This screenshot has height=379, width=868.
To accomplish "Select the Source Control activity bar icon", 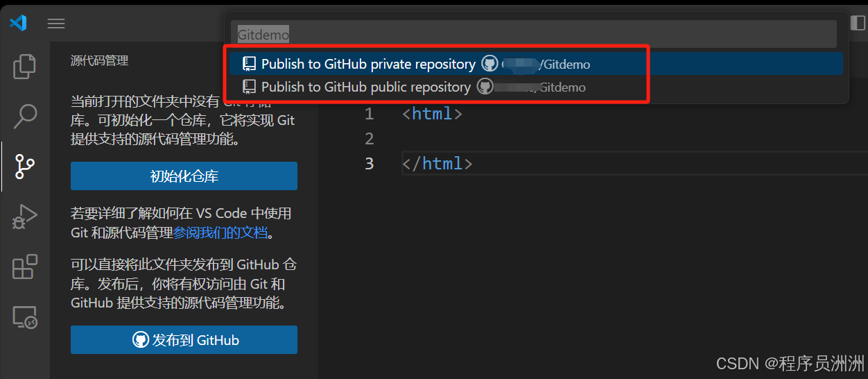I will [25, 167].
